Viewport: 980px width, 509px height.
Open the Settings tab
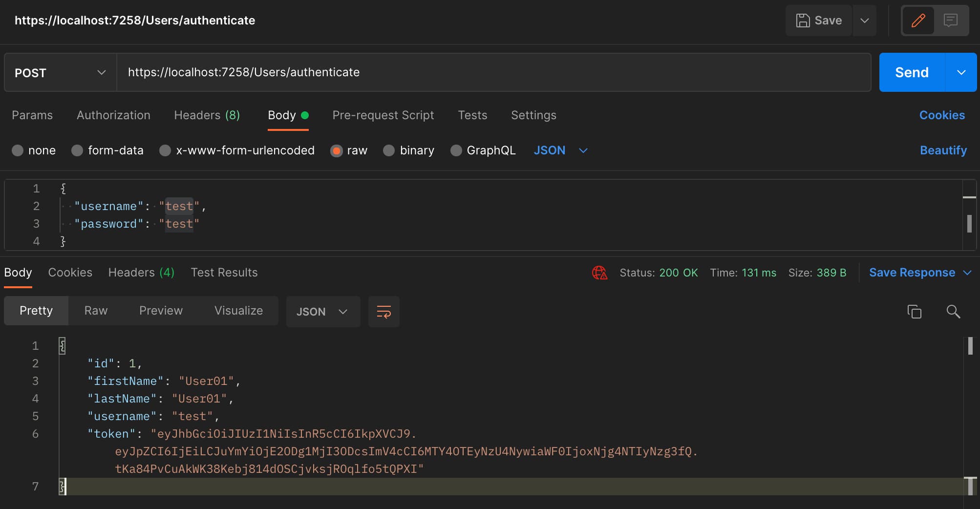(x=533, y=115)
